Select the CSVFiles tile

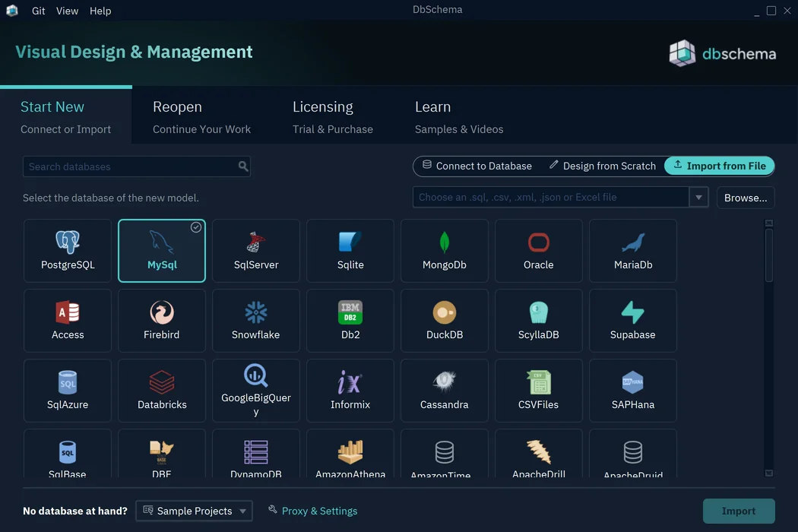(x=538, y=391)
